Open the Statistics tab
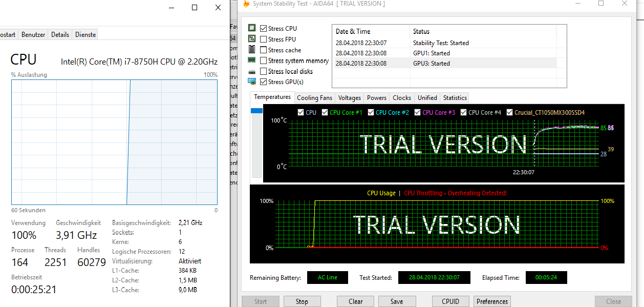 pos(455,98)
